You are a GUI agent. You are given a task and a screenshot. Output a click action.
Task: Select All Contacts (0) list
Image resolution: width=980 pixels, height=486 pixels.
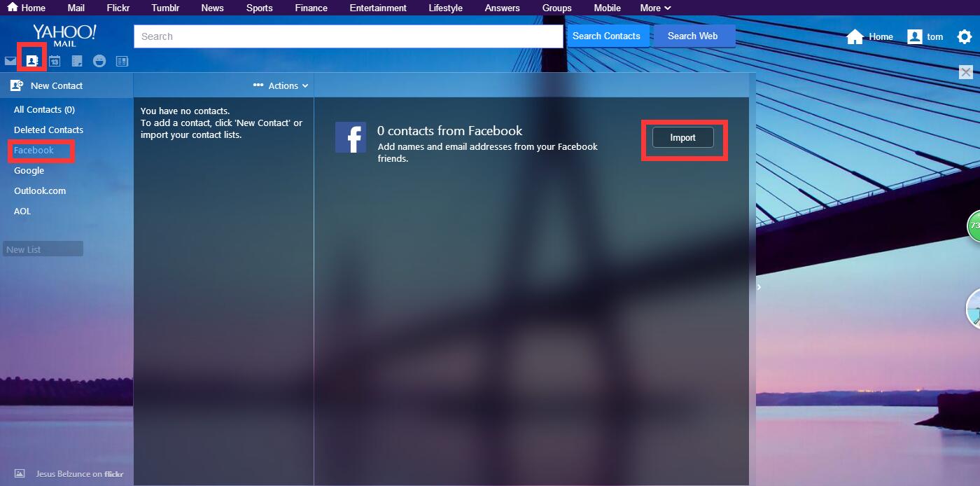44,109
